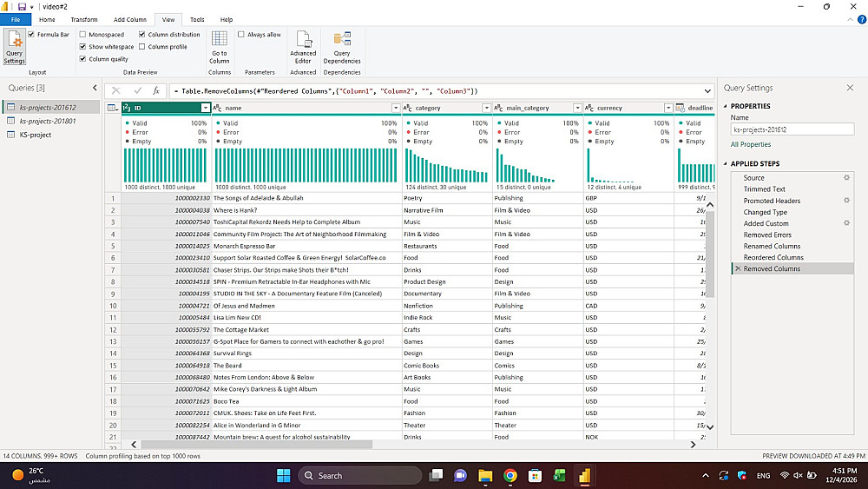
Task: Click the All Properties link
Action: click(x=750, y=144)
